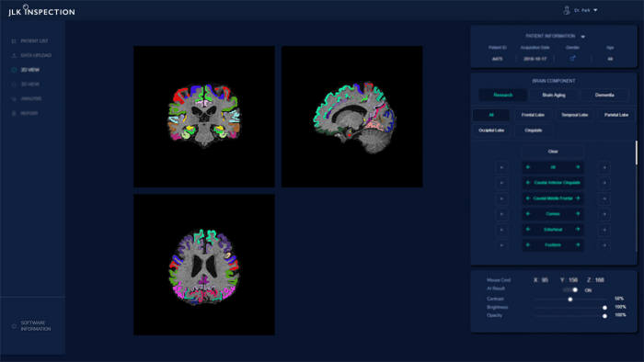Click the Software Information link
This screenshot has width=644, height=362.
(36, 326)
